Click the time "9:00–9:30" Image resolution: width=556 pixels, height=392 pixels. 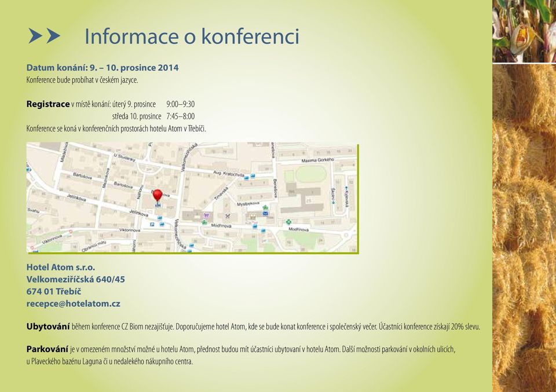(x=181, y=104)
